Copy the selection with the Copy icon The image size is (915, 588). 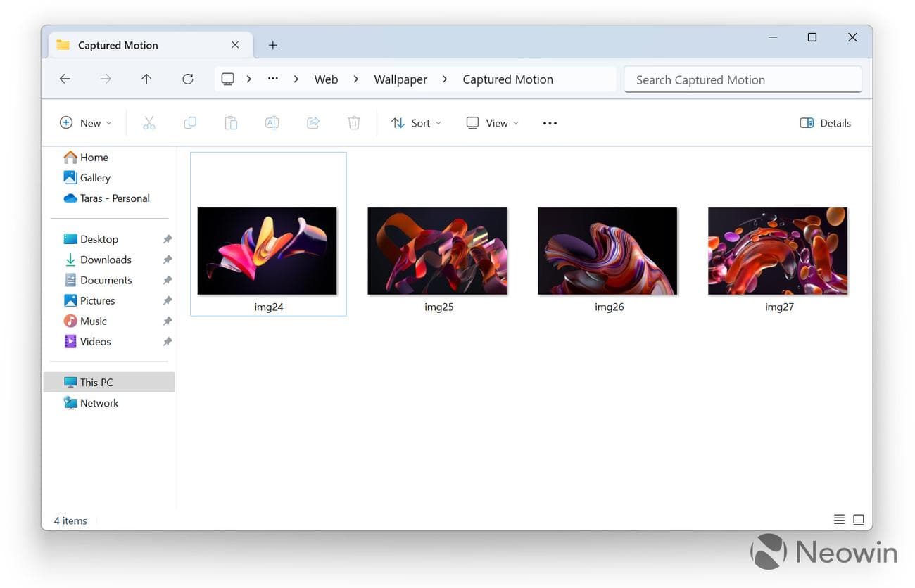point(189,122)
